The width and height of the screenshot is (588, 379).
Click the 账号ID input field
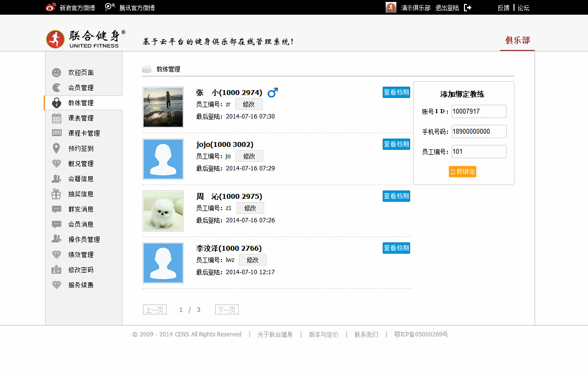coord(479,112)
